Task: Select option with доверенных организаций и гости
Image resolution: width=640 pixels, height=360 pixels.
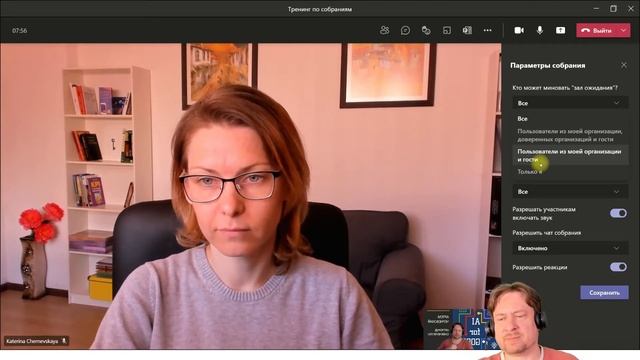Action: click(x=570, y=135)
